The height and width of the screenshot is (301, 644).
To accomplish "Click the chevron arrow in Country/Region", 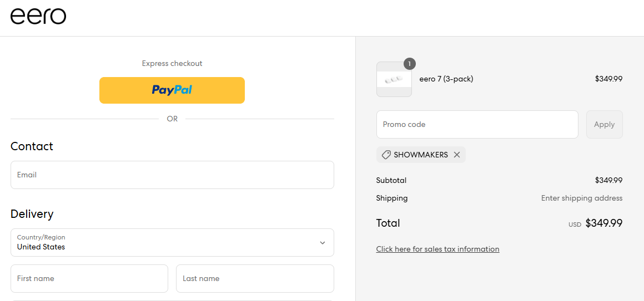I will (323, 243).
